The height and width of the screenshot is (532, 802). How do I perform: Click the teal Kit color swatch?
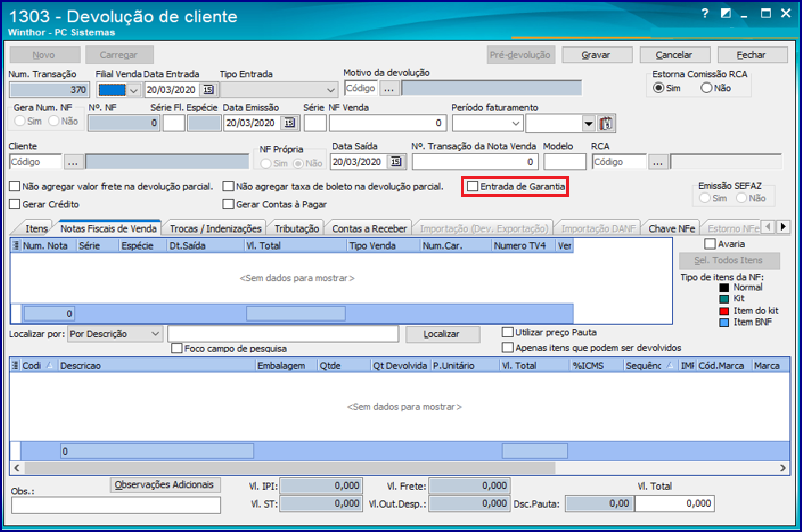724,299
